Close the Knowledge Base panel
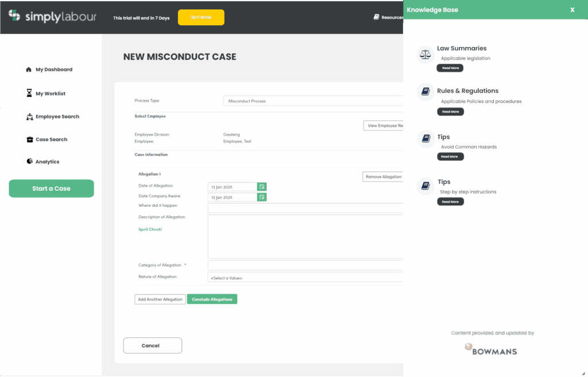Image resolution: width=588 pixels, height=377 pixels. point(572,10)
